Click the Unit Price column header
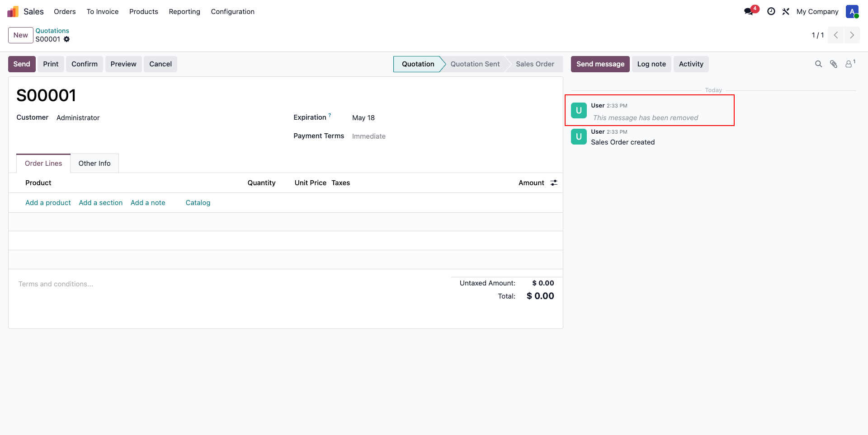The width and height of the screenshot is (868, 435). click(310, 183)
